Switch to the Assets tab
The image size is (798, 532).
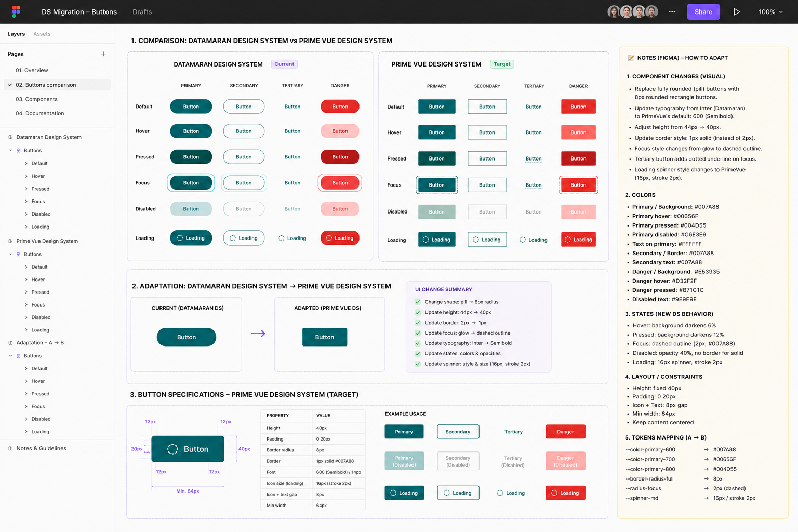click(42, 34)
